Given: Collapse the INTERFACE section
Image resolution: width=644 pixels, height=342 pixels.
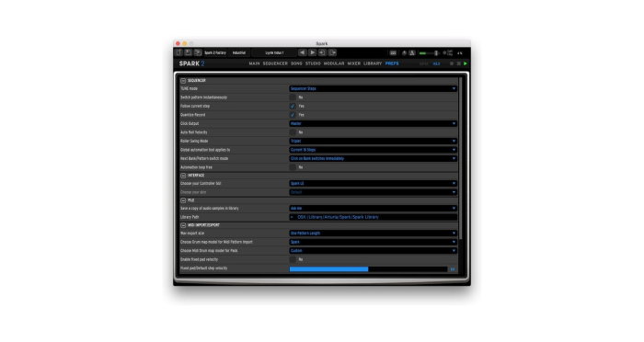Looking at the screenshot, I should [183, 176].
